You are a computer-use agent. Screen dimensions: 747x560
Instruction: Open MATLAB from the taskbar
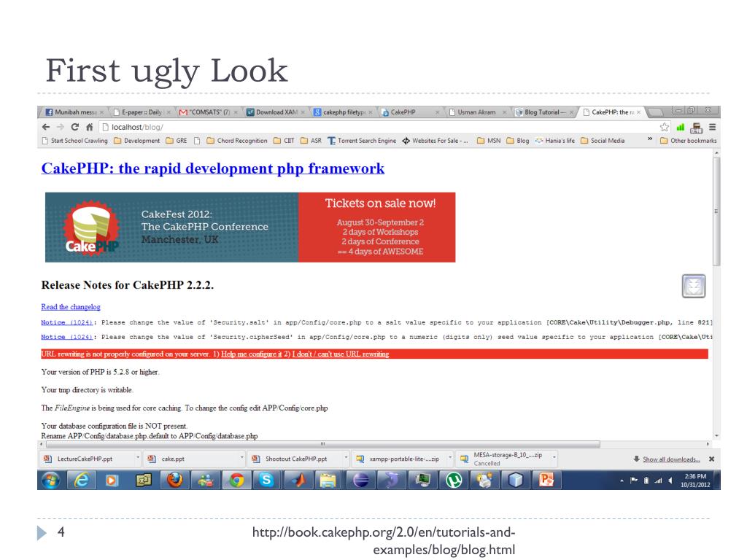(298, 481)
